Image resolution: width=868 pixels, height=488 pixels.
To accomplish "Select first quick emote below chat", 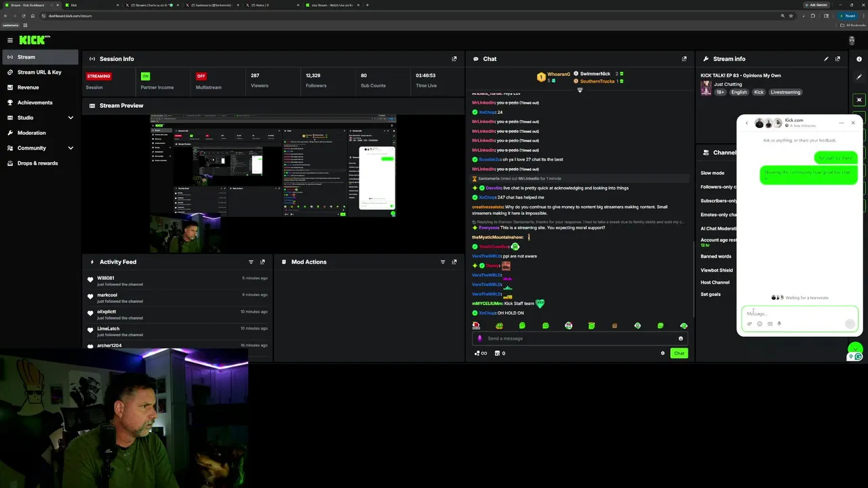I will pos(476,326).
